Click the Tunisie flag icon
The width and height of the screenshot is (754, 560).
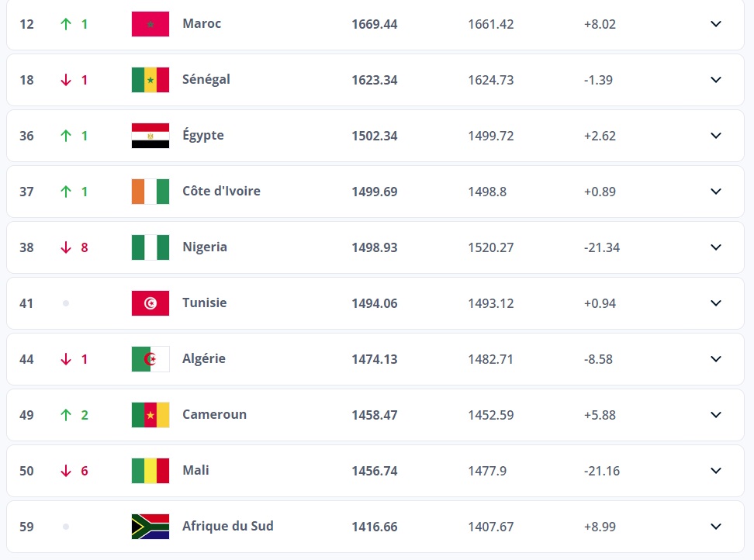click(150, 303)
